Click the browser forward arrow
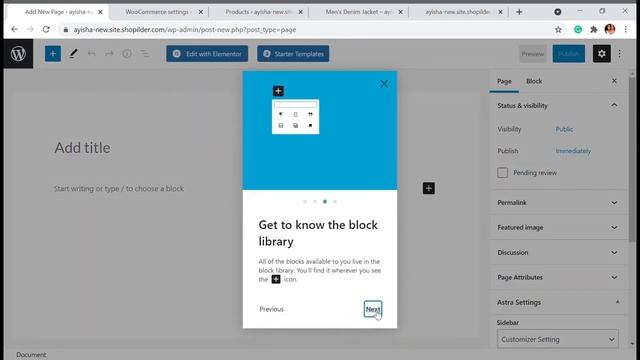Viewport: 640px width, 360px height. tap(30, 29)
